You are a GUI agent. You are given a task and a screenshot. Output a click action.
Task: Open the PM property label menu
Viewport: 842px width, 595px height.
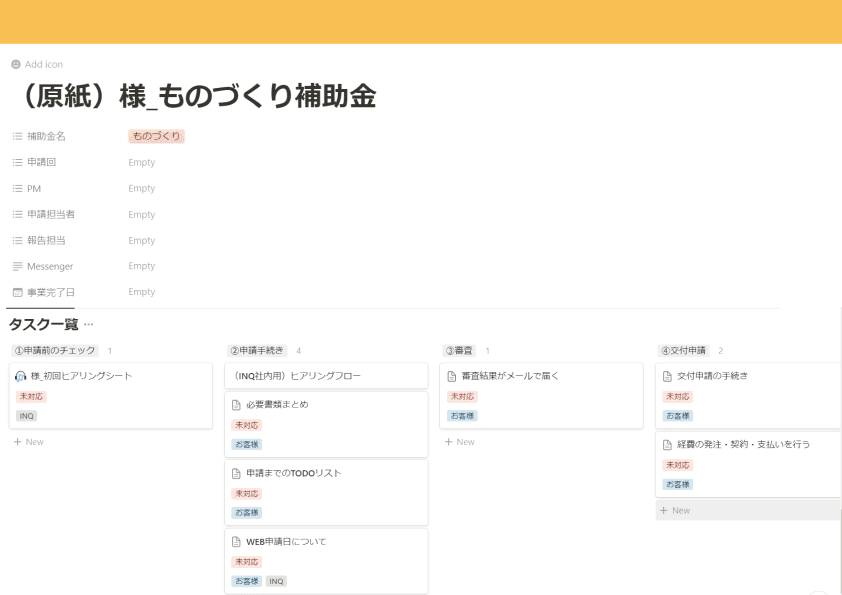tap(34, 188)
